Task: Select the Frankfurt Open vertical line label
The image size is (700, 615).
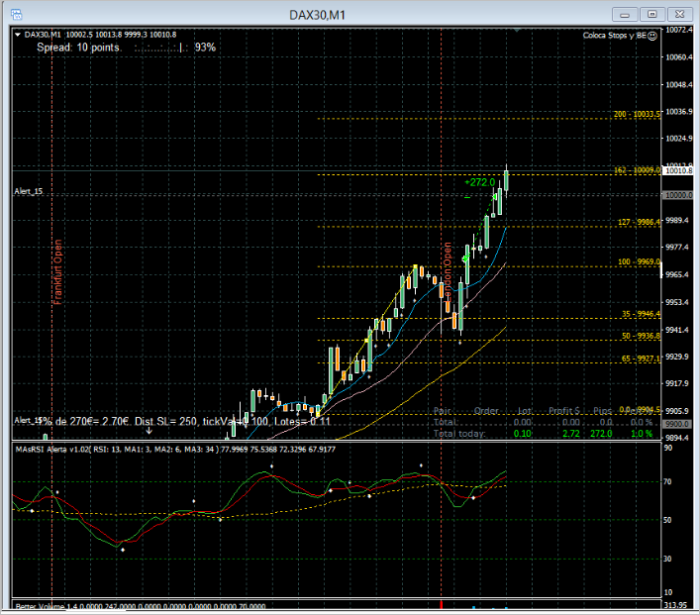Action: coord(57,271)
